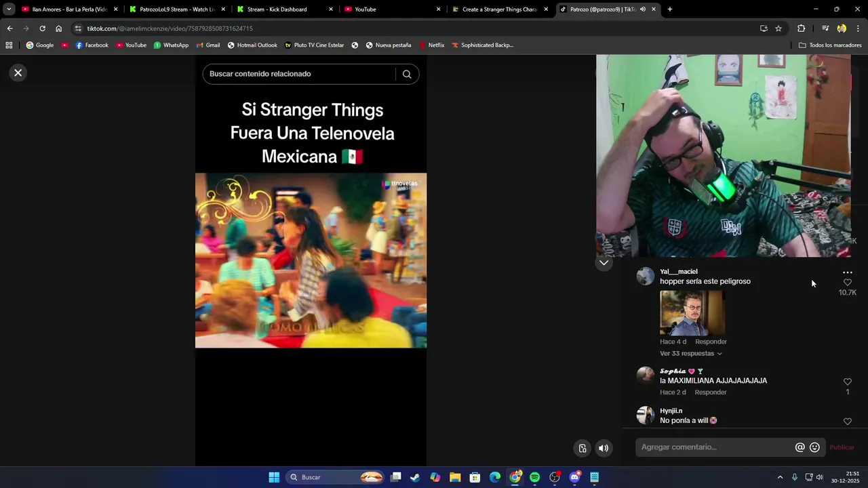
Task: Click the site info icon in address bar
Action: tap(78, 28)
